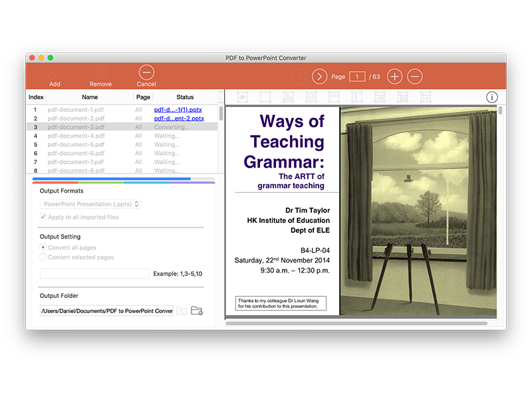Click the Index column header
Image resolution: width=532 pixels, height=399 pixels.
[x=36, y=97]
